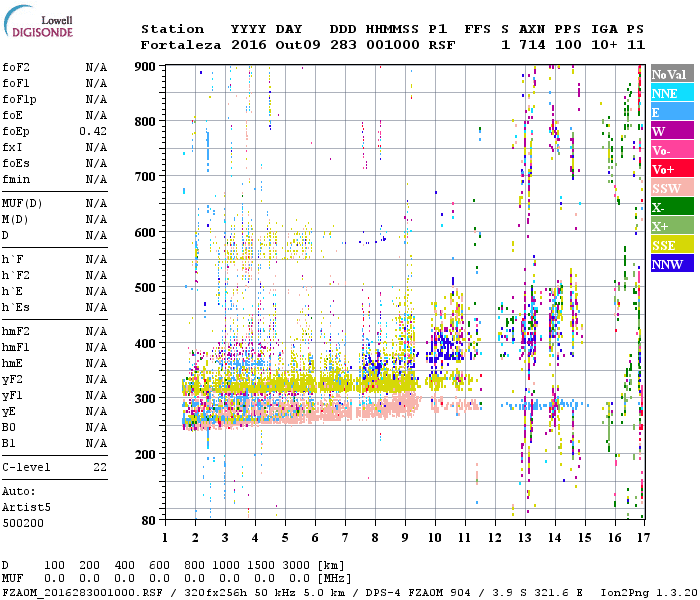Screen dimensions: 700x600
Task: Select the NNE light blue legend swatch
Action: (x=671, y=93)
